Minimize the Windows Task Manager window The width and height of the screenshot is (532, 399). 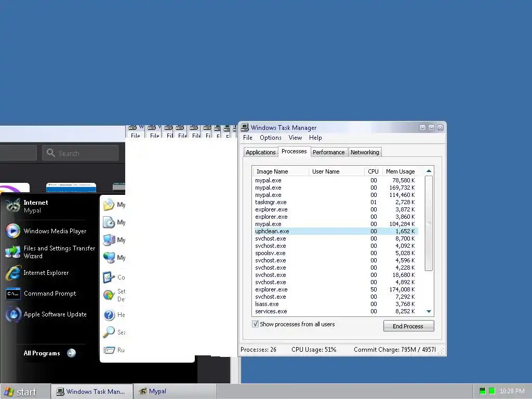(x=422, y=128)
